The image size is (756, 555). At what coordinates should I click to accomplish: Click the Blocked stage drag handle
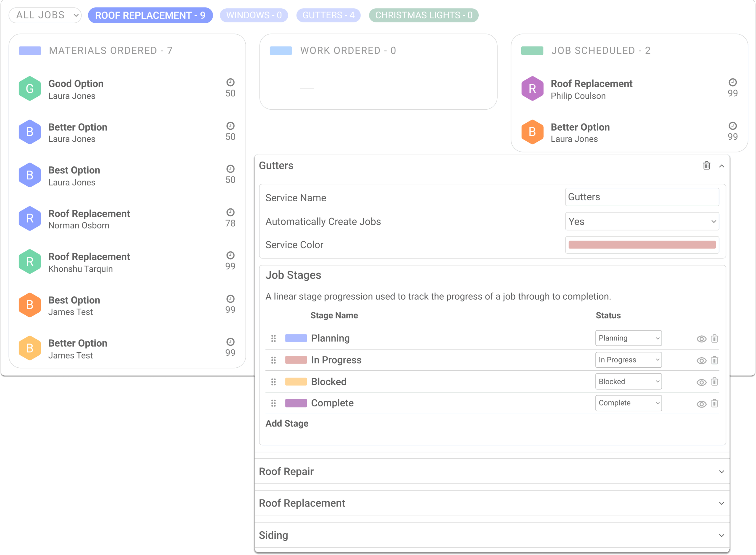(273, 382)
